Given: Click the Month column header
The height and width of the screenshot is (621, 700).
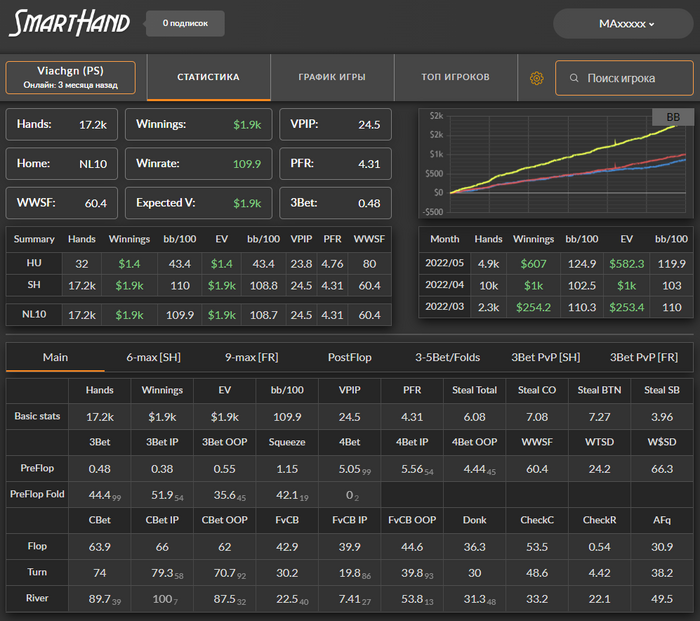Looking at the screenshot, I should tap(445, 239).
